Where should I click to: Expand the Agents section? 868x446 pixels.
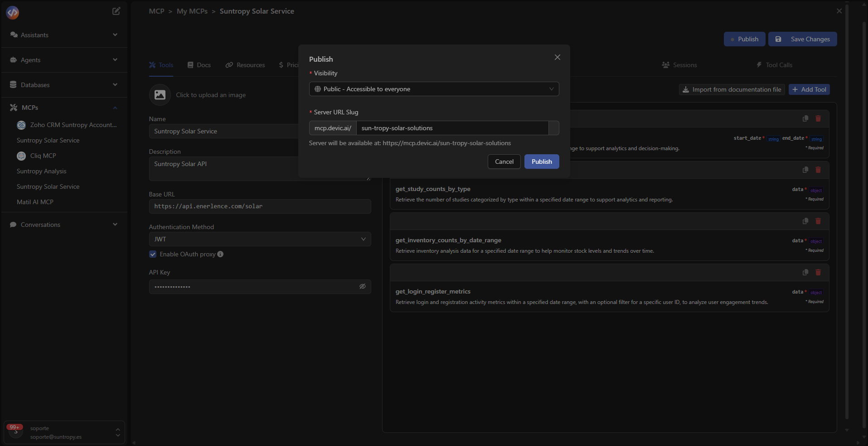click(115, 60)
